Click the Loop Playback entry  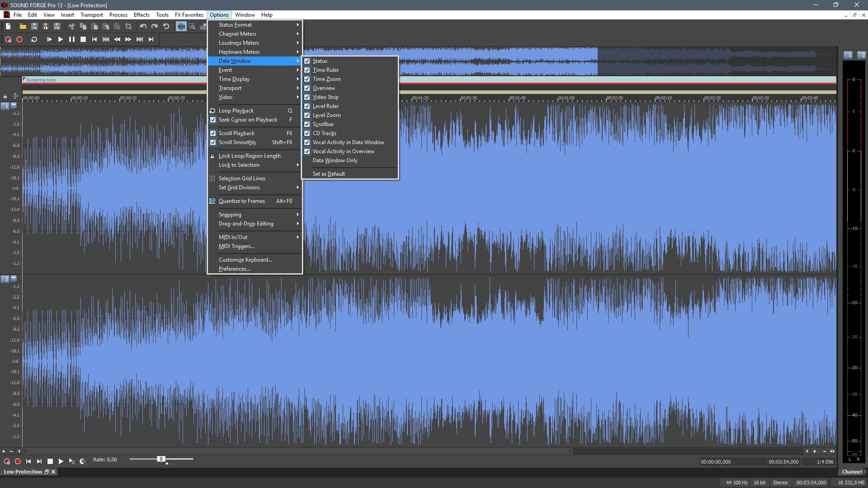255,111
